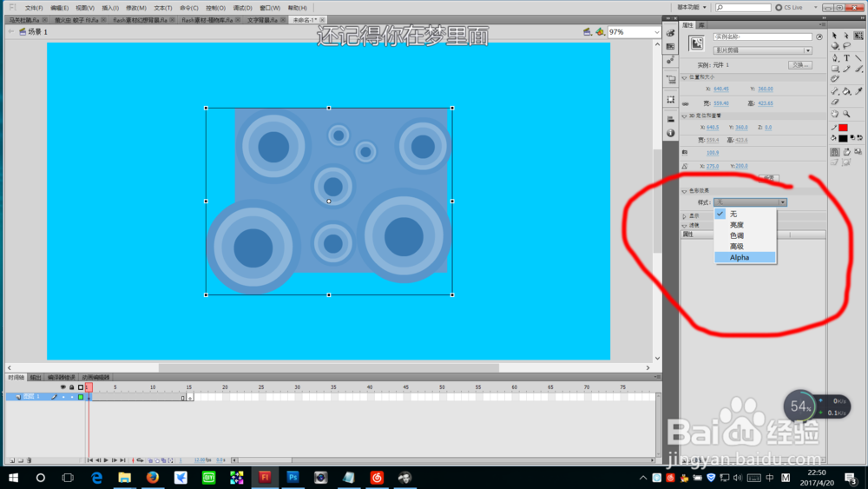Collapse the Color Effect section

pyautogui.click(x=685, y=191)
